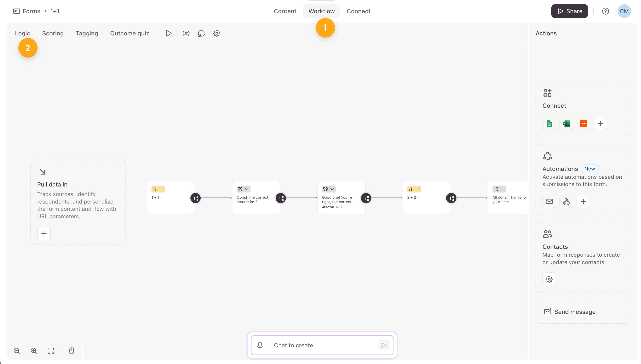
Task: Connect Excel integration icon
Action: click(x=566, y=124)
